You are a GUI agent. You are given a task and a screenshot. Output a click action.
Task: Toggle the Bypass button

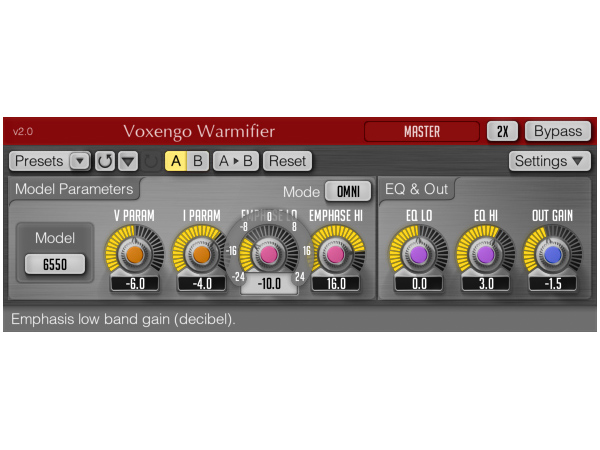click(558, 131)
